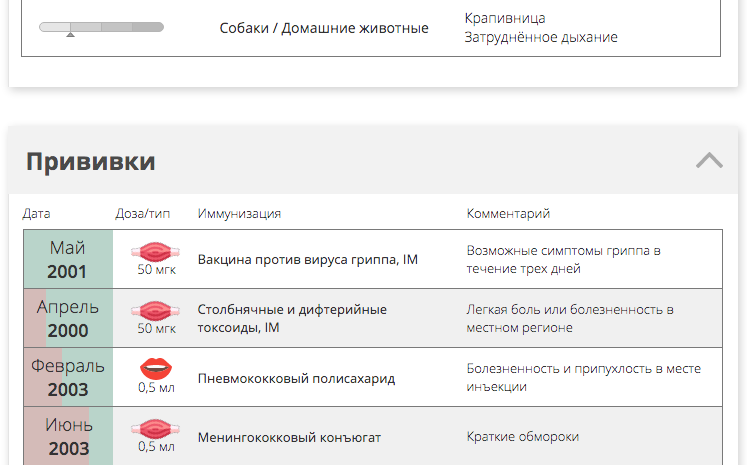This screenshot has height=465, width=747.
Task: Select the Июнь 2003 date cell
Action: [68, 436]
